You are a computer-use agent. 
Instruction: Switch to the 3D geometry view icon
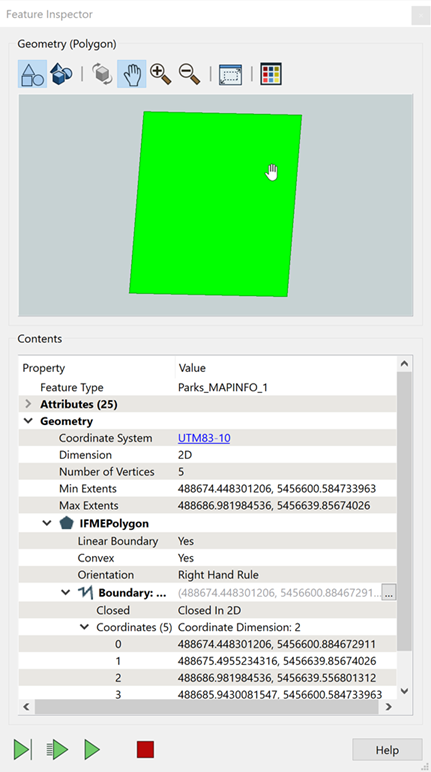[x=61, y=74]
